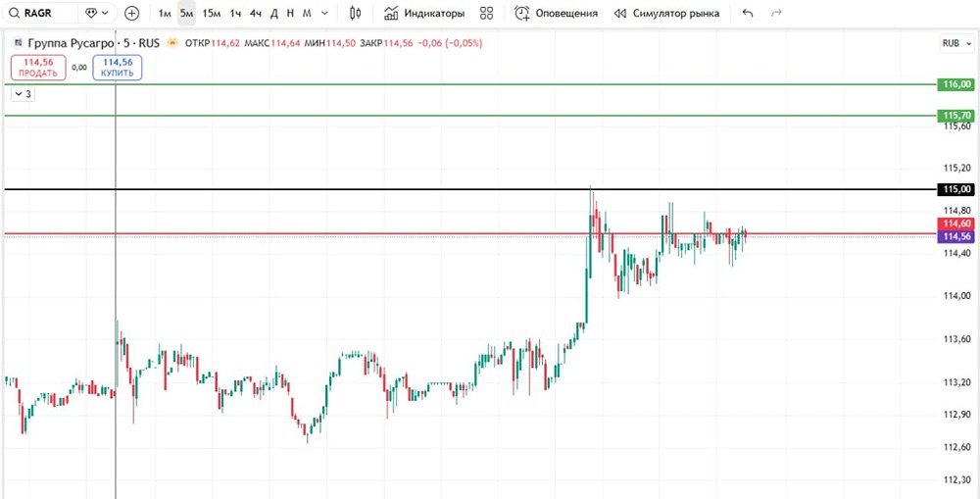Create an alert with Оповещения

[x=556, y=13]
